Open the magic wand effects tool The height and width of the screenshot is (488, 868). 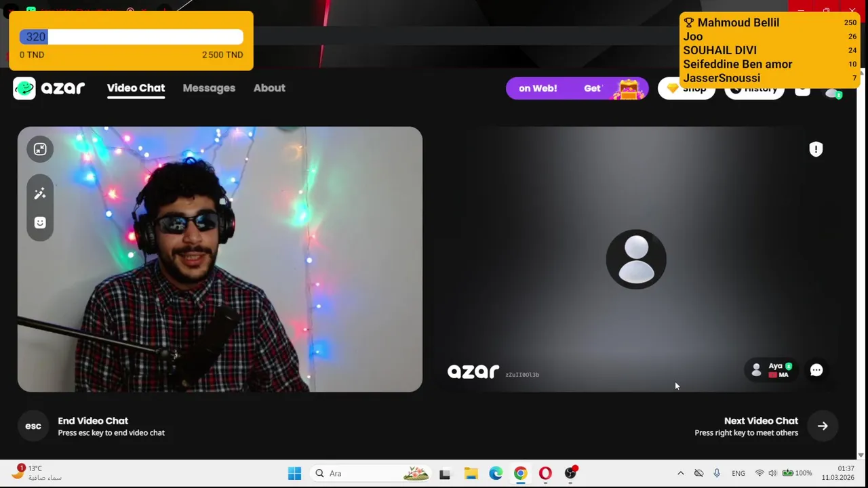(40, 194)
